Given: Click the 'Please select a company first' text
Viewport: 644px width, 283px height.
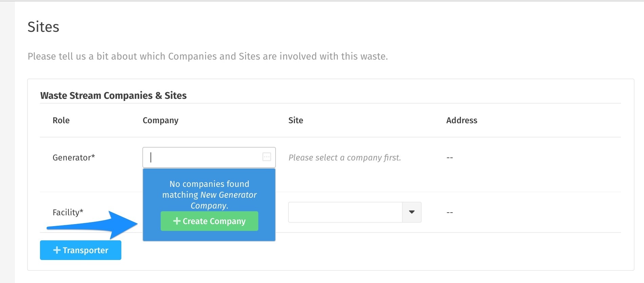Looking at the screenshot, I should click(345, 158).
